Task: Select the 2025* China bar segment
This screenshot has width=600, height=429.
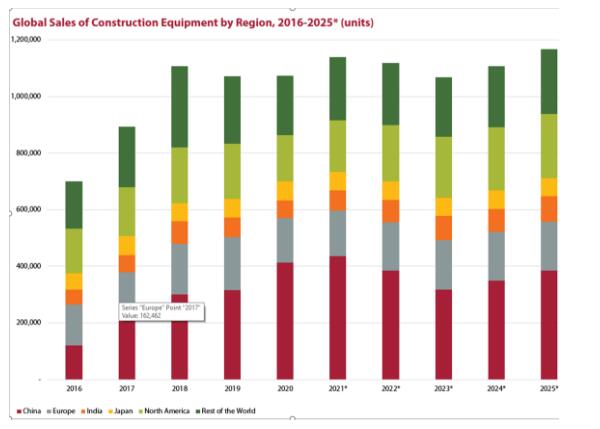Action: (549, 325)
